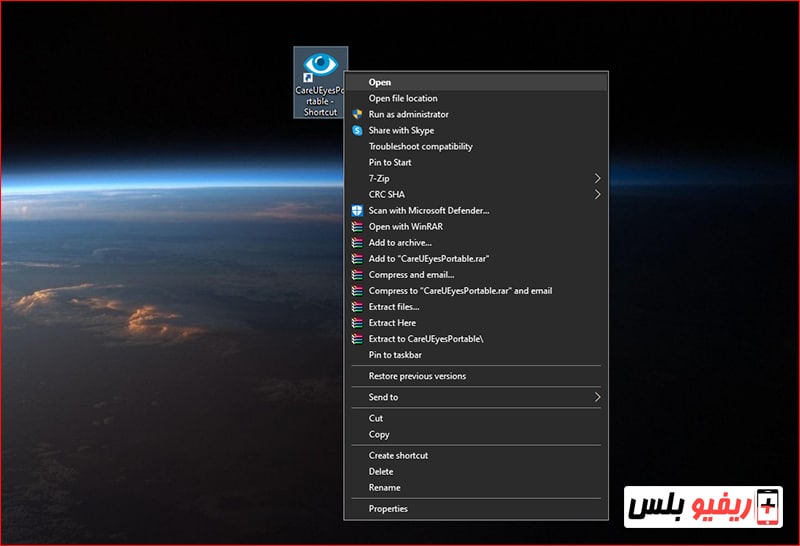Viewport: 800px width, 546px height.
Task: Select Create shortcut option
Action: tap(398, 455)
